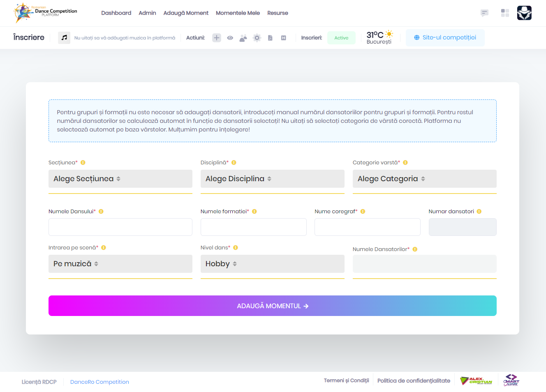Click the music note icon

(64, 38)
